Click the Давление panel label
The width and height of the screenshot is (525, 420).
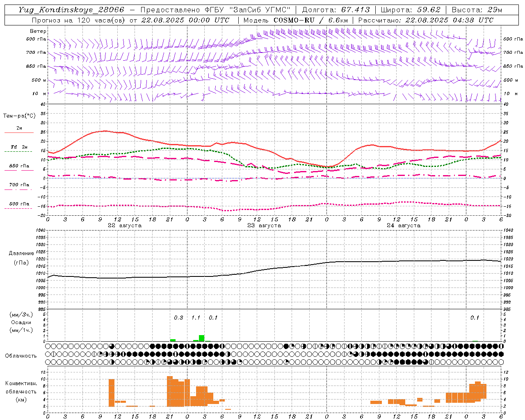[x=21, y=253]
